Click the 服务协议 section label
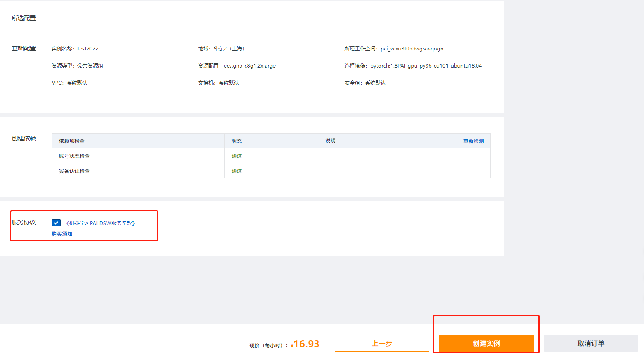The width and height of the screenshot is (644, 356). 24,222
